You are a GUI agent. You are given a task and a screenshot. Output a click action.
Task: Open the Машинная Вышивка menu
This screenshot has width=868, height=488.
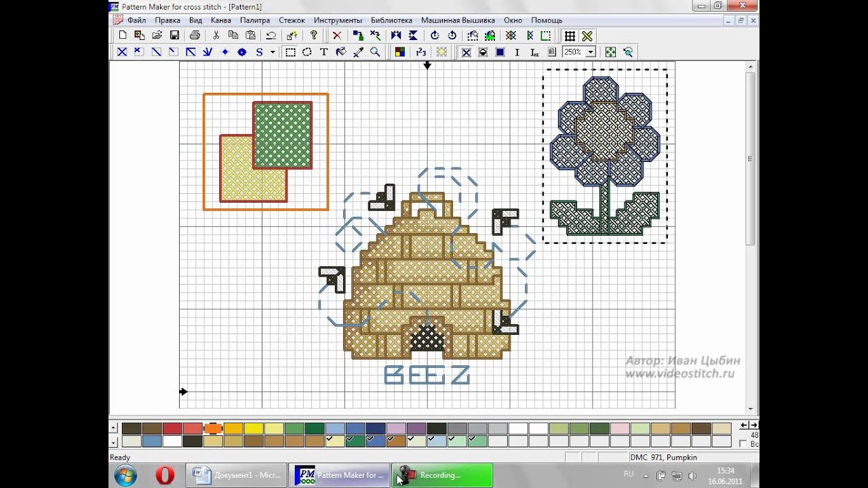pyautogui.click(x=458, y=20)
